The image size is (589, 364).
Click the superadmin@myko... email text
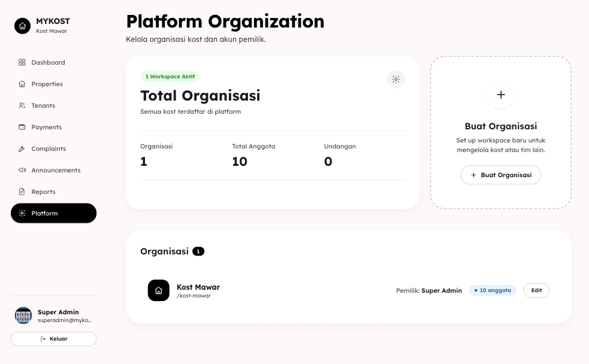(x=65, y=320)
